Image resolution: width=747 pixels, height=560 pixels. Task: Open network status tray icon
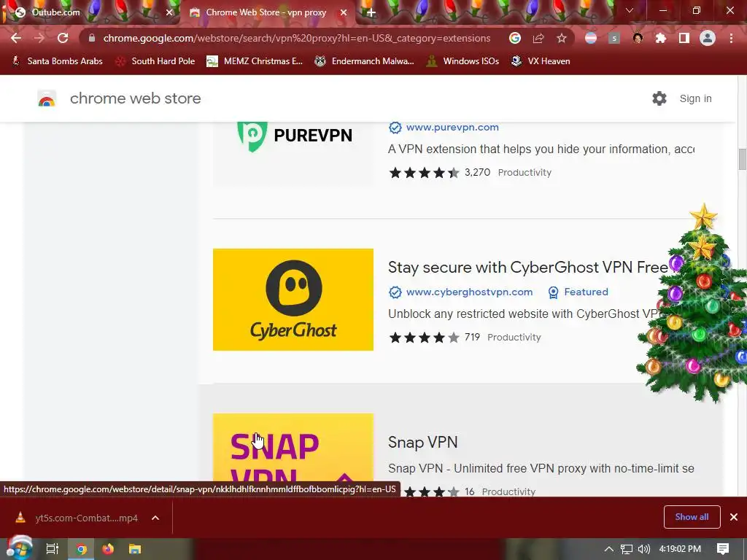pyautogui.click(x=627, y=549)
